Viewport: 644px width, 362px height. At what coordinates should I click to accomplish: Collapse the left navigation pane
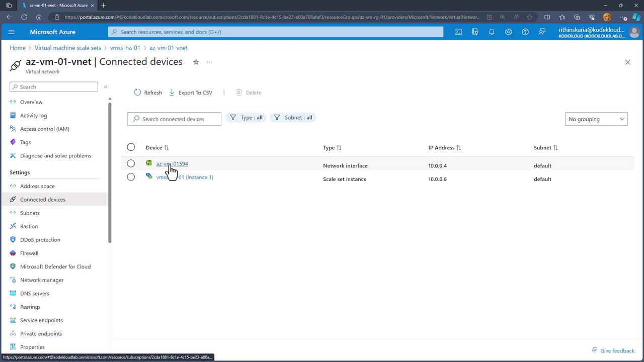click(x=106, y=87)
